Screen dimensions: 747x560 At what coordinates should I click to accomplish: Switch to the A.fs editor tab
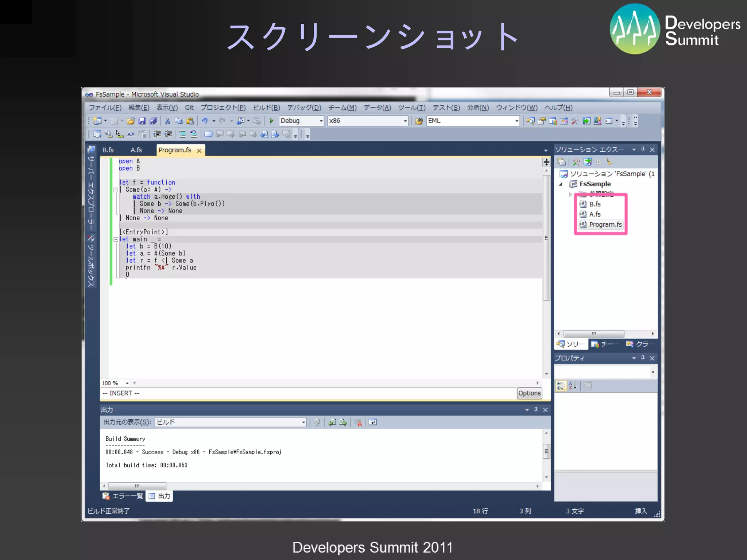[136, 150]
